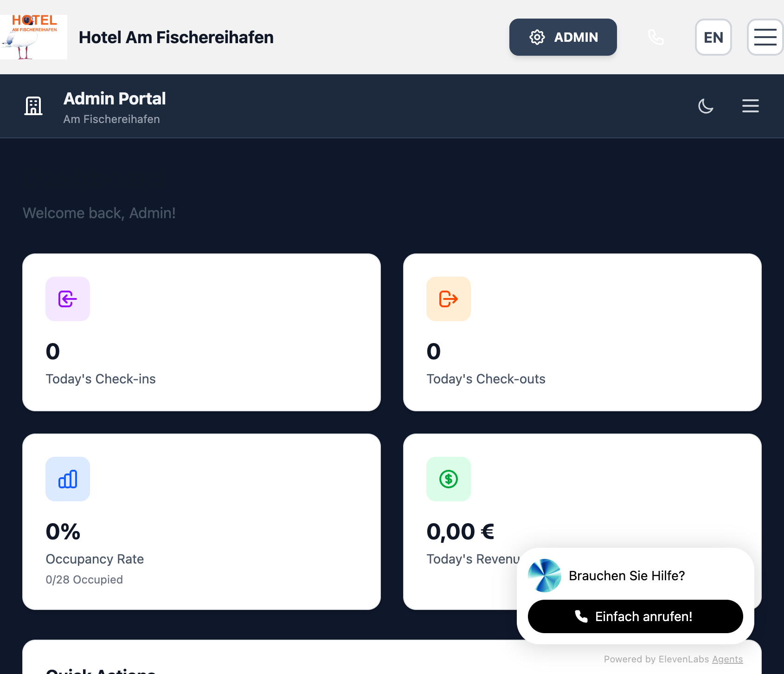Toggle dark mode with the moon icon
The width and height of the screenshot is (784, 674).
pyautogui.click(x=706, y=106)
